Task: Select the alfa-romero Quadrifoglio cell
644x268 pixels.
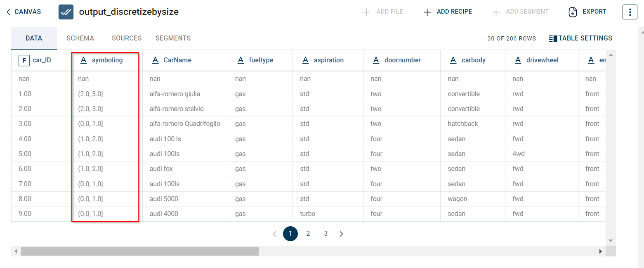Action: 185,124
